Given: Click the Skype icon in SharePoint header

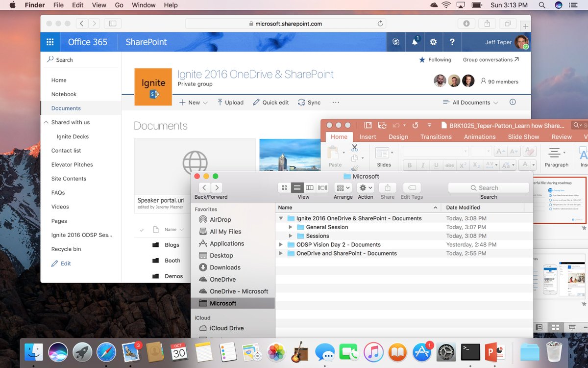Looking at the screenshot, I should (x=396, y=42).
